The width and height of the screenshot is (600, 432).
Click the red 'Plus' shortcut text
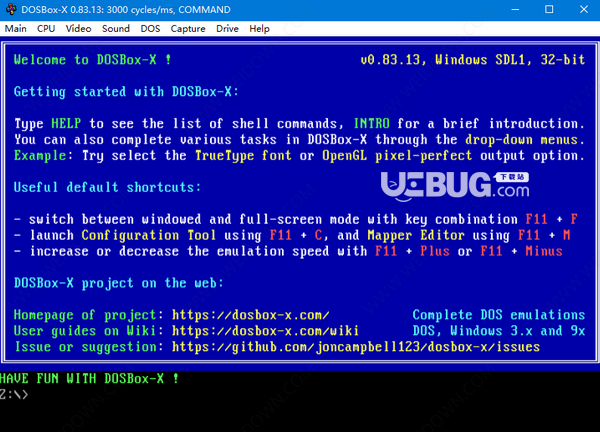coord(435,251)
